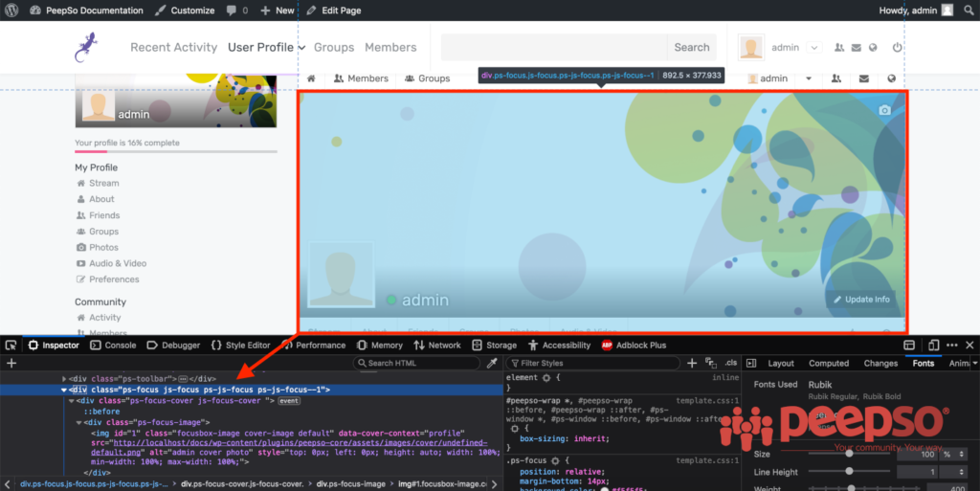Open the admin dropdown arrow in header

point(813,48)
